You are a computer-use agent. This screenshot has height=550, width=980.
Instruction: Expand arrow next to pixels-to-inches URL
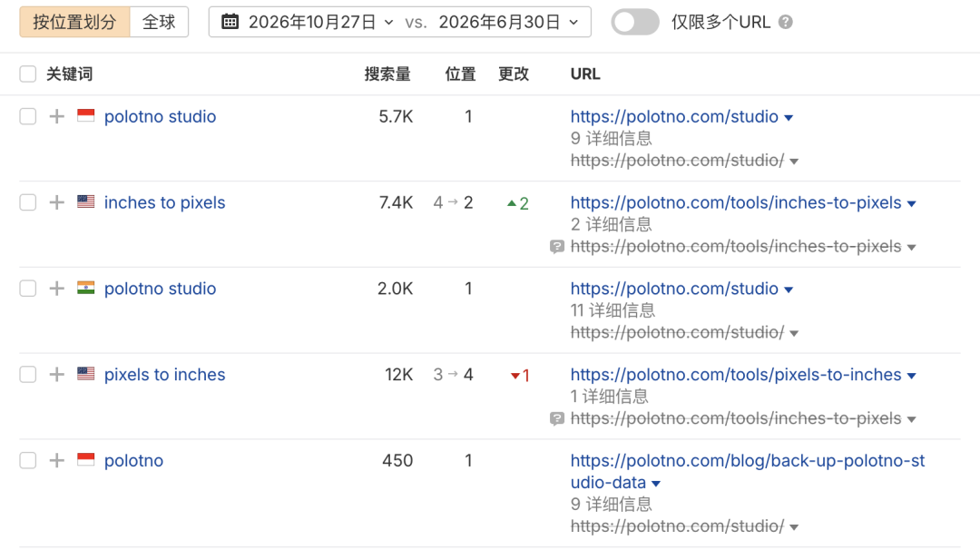click(912, 376)
